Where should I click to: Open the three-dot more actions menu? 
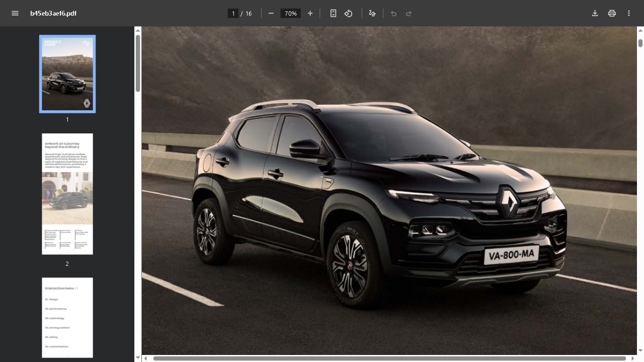(629, 13)
